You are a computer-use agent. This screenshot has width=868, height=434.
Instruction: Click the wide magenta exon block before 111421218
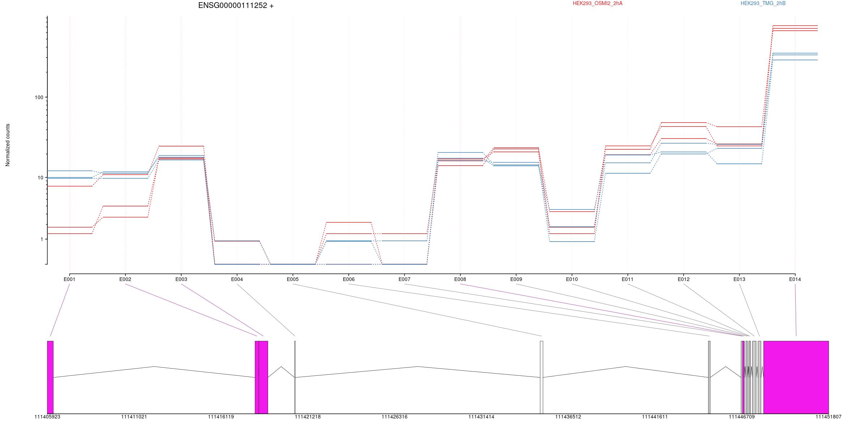(263, 377)
